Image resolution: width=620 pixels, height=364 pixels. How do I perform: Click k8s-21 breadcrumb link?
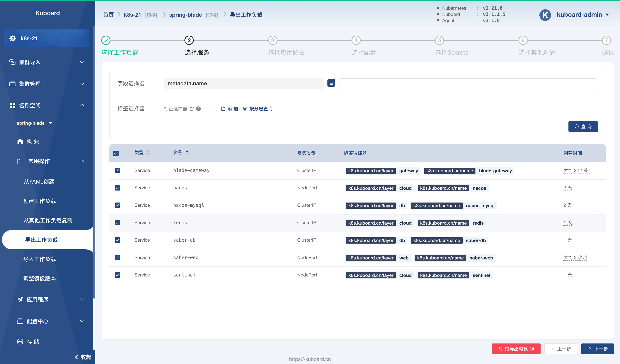[132, 15]
